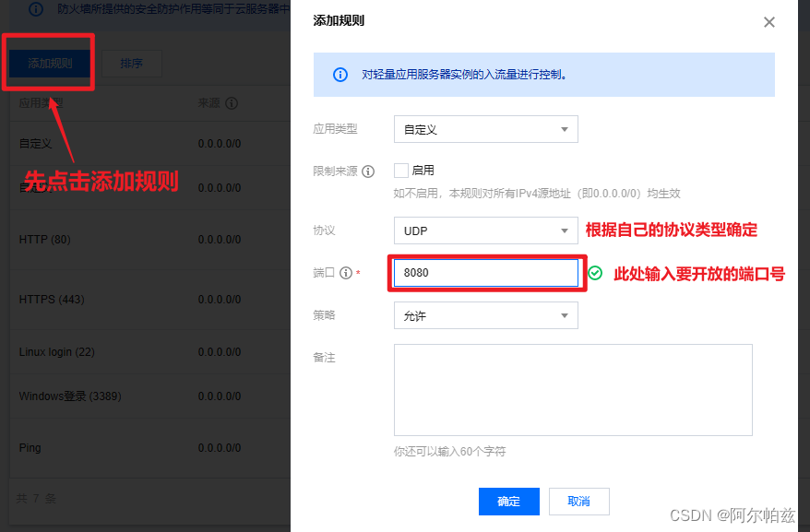This screenshot has width=810, height=532.
Task: Click the 备注 remarks text area
Action: (573, 390)
